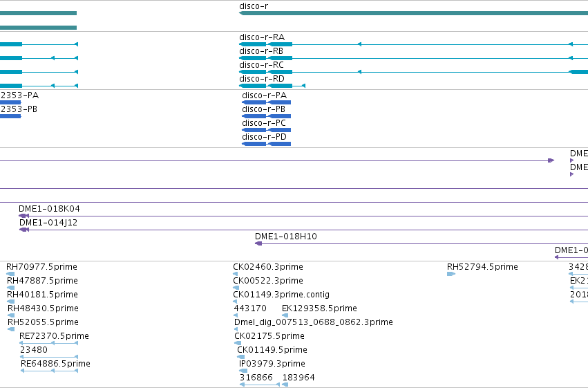Click RH52794.5prime arrow glyph

point(451,274)
